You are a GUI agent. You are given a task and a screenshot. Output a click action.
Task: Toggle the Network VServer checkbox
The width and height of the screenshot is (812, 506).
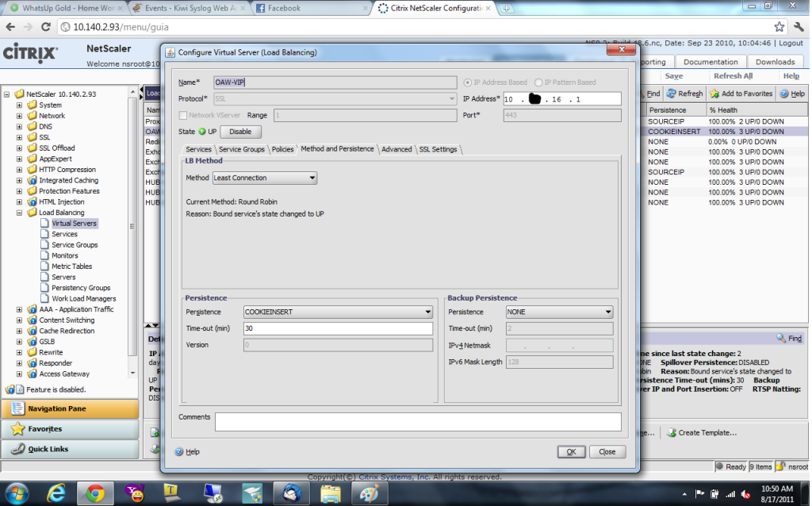(x=183, y=115)
